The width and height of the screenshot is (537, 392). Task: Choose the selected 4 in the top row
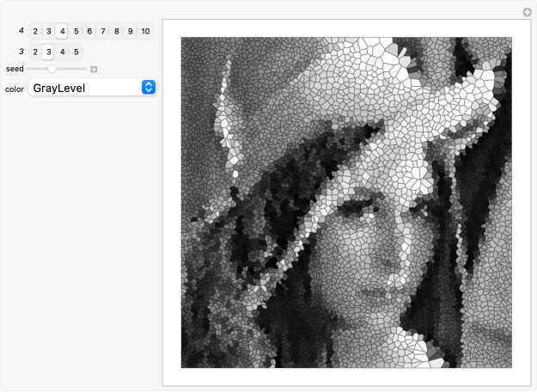click(62, 32)
